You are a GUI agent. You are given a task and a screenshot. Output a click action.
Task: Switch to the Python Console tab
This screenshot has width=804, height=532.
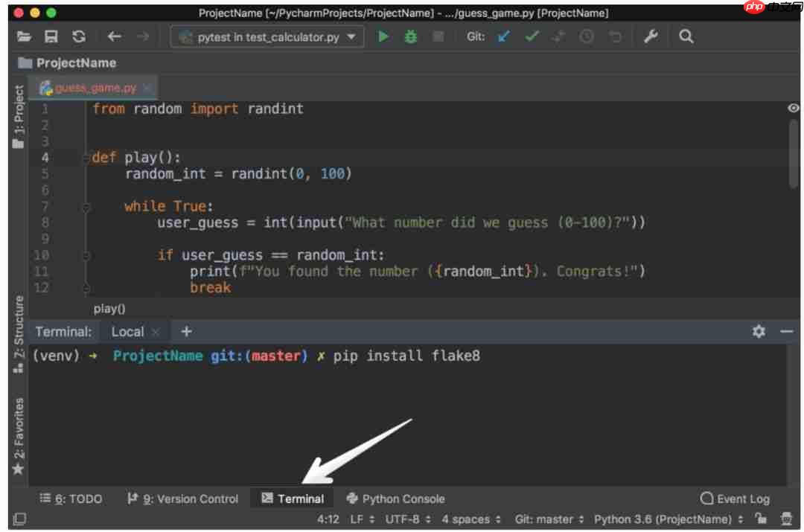[x=396, y=499]
